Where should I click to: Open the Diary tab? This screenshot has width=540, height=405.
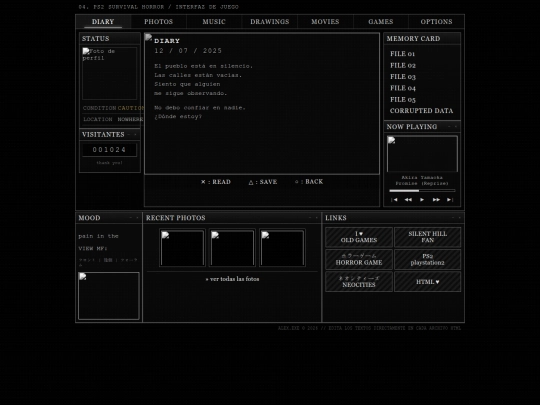pos(103,22)
